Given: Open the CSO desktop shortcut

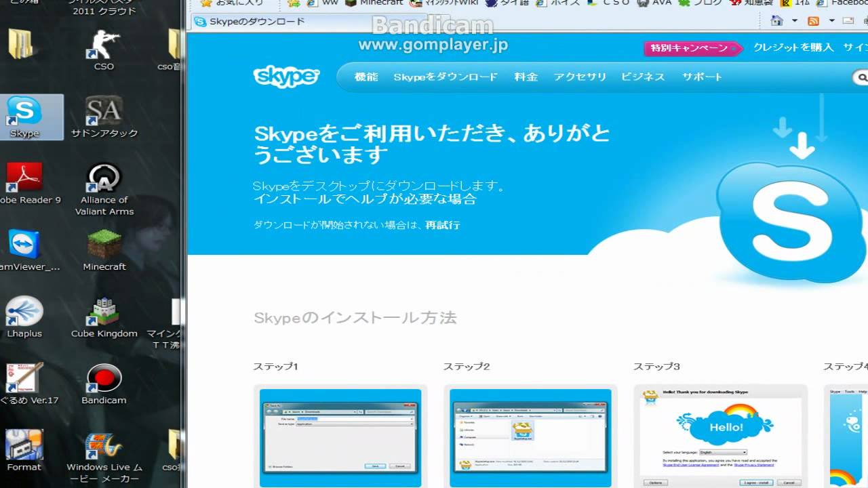Looking at the screenshot, I should [x=104, y=52].
